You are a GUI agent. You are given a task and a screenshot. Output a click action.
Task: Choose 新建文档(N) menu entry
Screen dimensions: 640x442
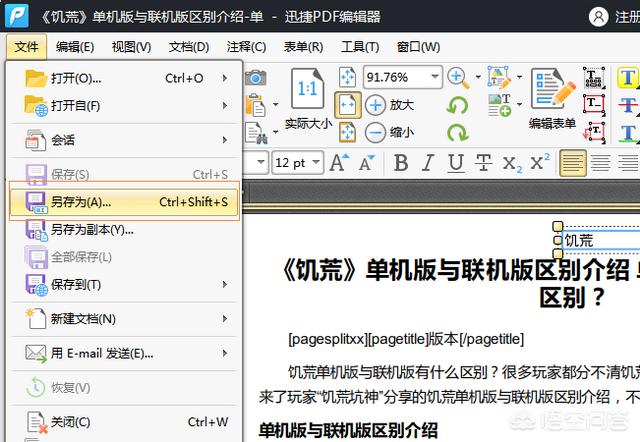[x=124, y=319]
